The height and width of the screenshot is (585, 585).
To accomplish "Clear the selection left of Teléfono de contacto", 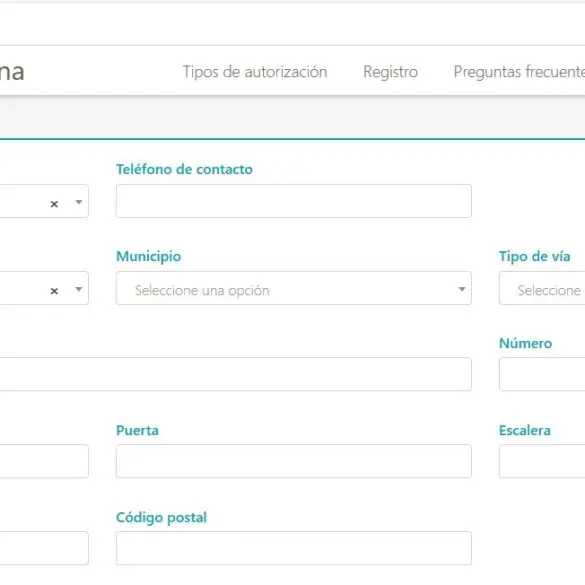I will tap(54, 204).
